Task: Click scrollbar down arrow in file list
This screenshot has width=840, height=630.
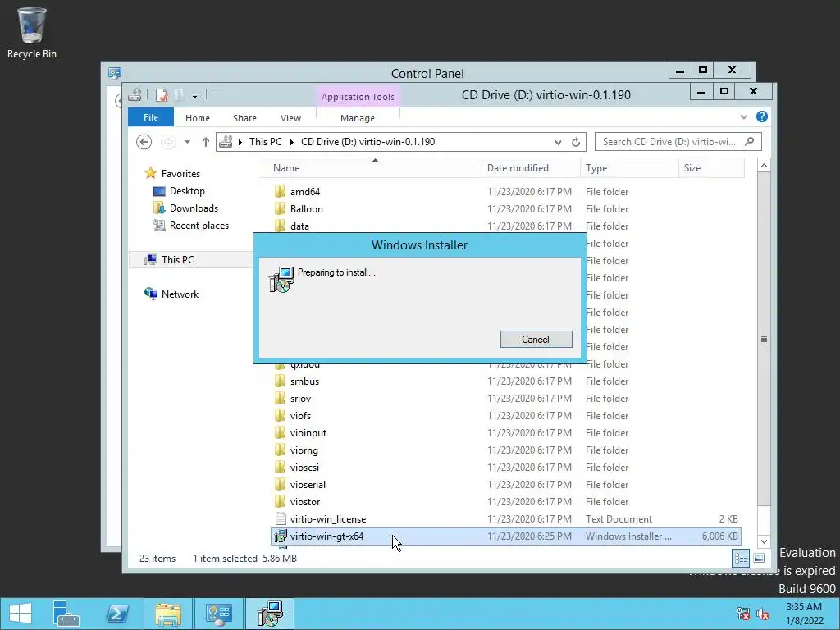Action: (764, 541)
